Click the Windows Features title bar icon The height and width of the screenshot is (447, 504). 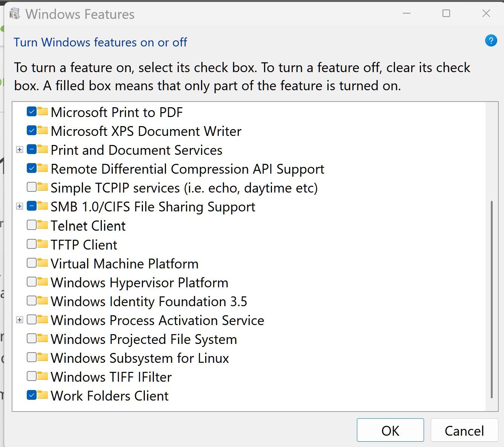(x=15, y=14)
